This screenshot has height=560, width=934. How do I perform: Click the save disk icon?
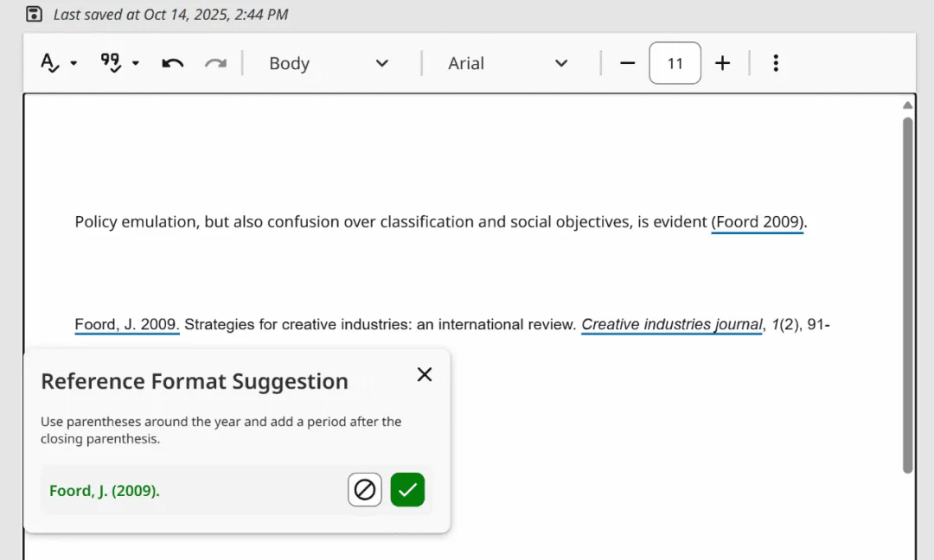coord(34,14)
